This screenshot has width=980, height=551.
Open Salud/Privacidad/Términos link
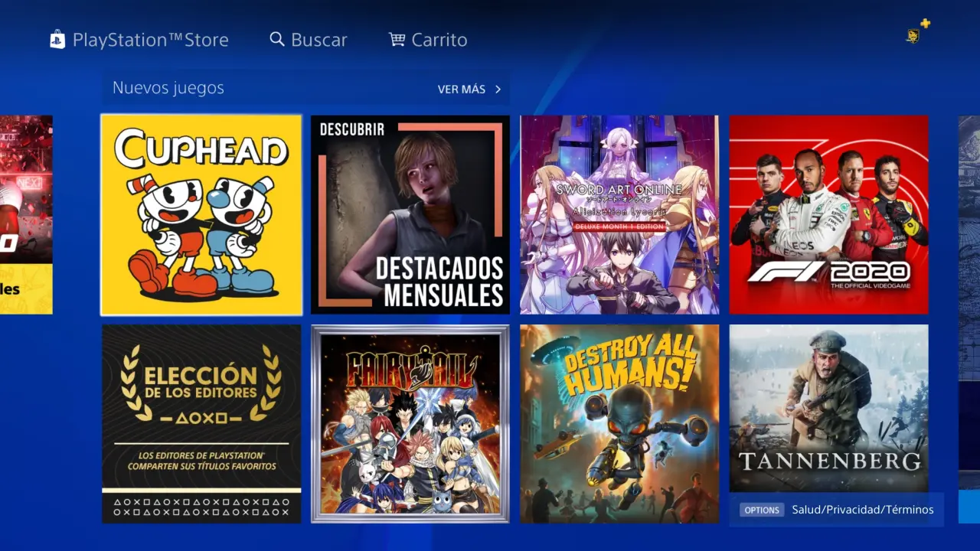click(x=863, y=510)
